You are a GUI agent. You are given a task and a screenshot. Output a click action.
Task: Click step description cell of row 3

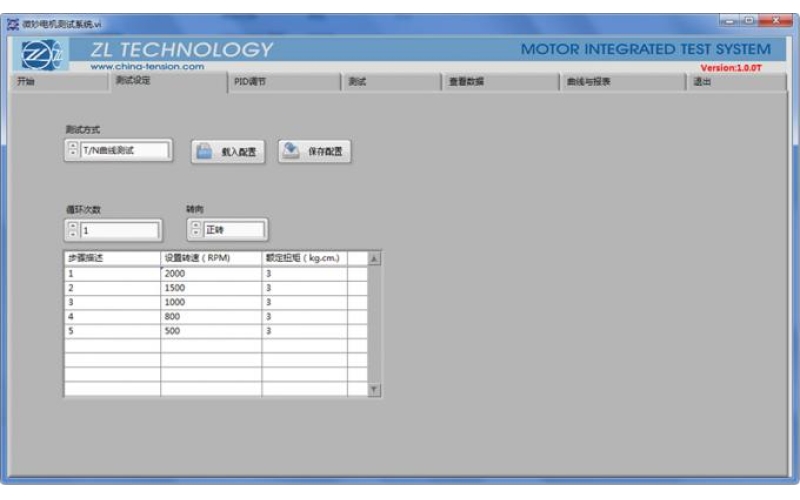[x=112, y=302]
